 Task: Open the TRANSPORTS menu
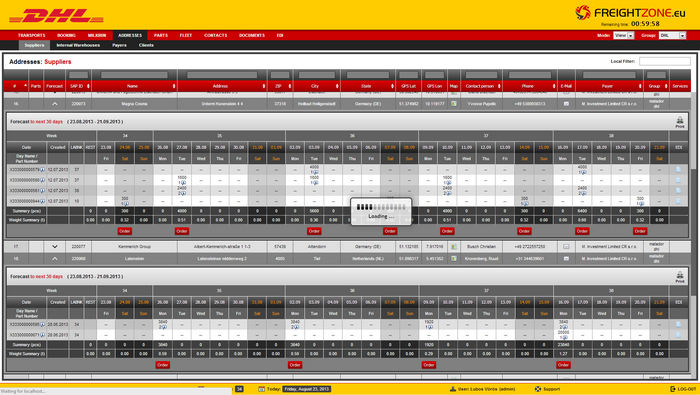(32, 35)
